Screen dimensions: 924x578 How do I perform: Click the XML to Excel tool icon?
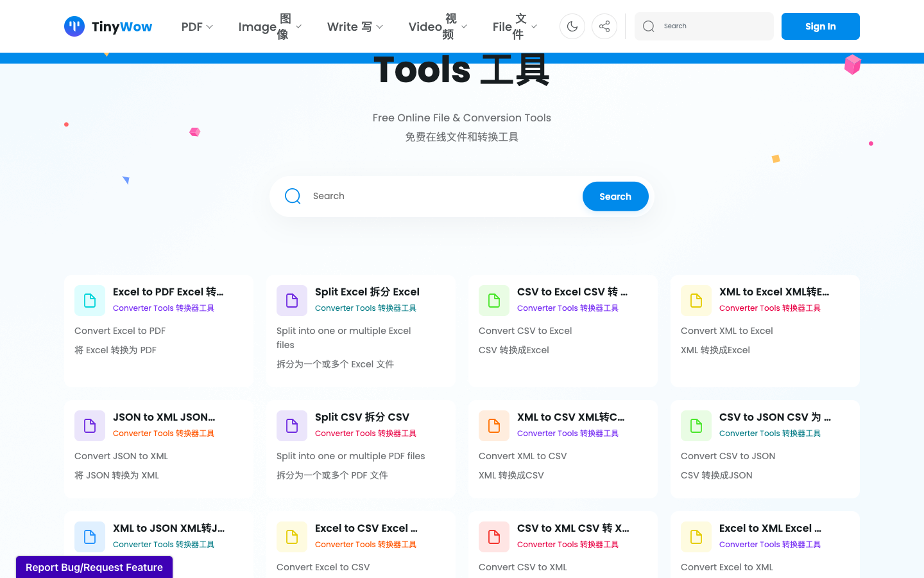click(696, 300)
